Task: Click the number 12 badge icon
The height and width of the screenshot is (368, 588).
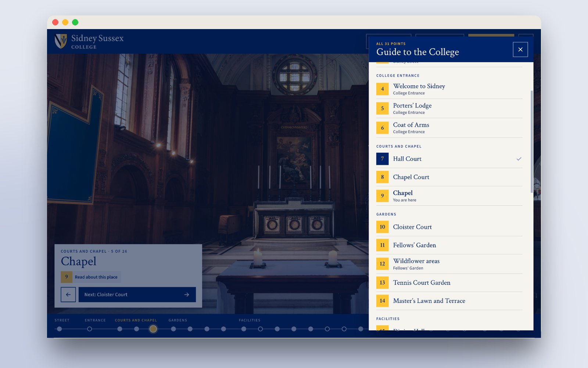Action: [382, 264]
